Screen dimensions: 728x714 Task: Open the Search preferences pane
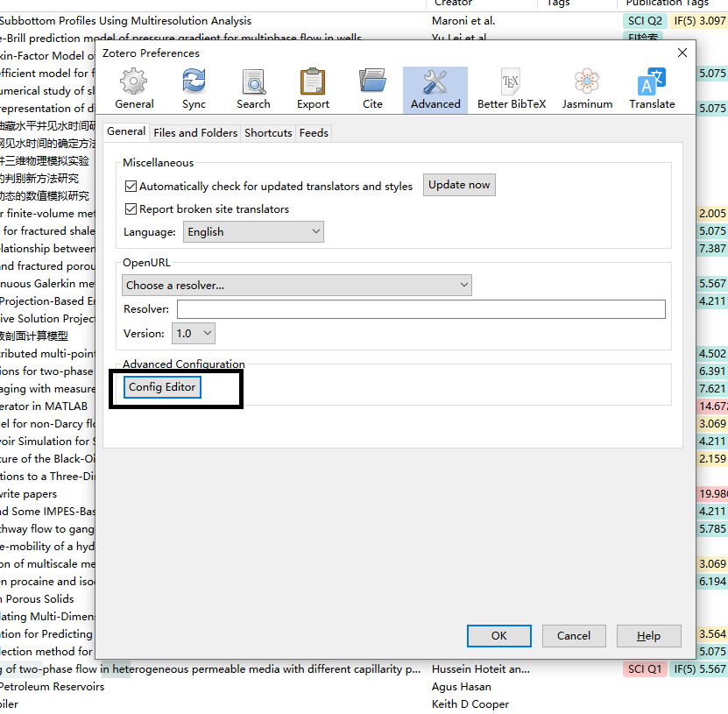(x=253, y=89)
